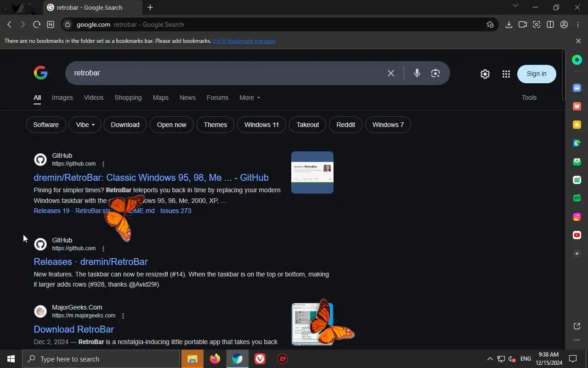
Task: Open the Releases 19 sitelink
Action: point(51,211)
